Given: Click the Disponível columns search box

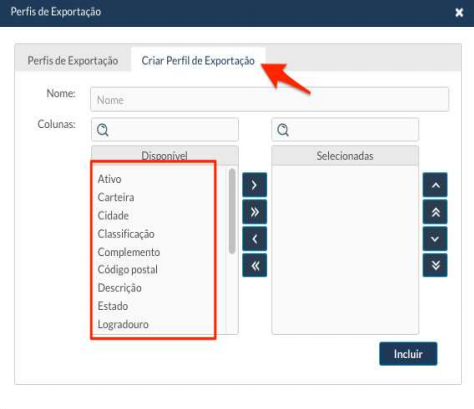Looking at the screenshot, I should pos(165,130).
